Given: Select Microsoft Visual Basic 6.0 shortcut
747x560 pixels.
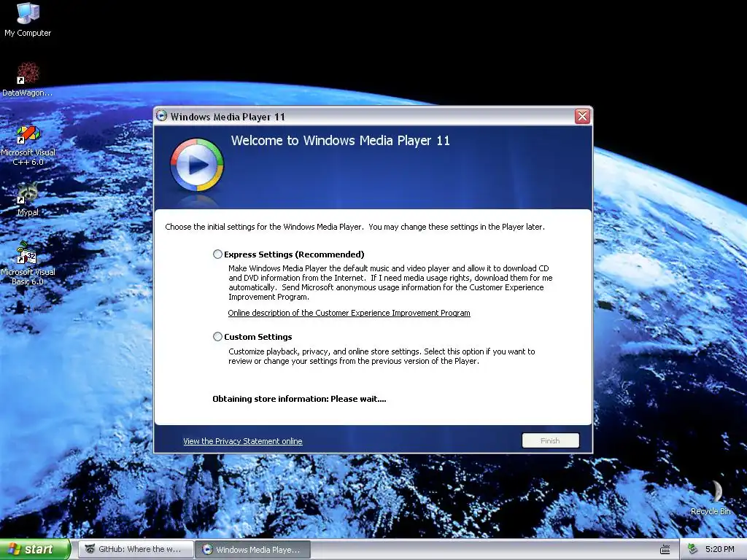Looking at the screenshot, I should pyautogui.click(x=28, y=263).
